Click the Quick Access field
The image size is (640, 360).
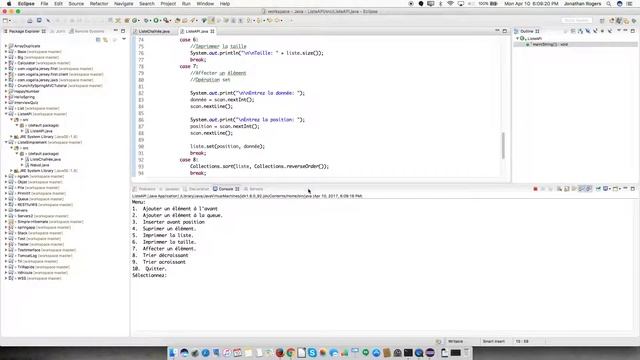tap(576, 20)
